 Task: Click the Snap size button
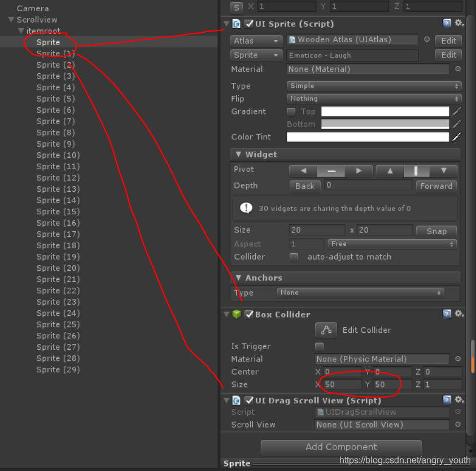436,231
